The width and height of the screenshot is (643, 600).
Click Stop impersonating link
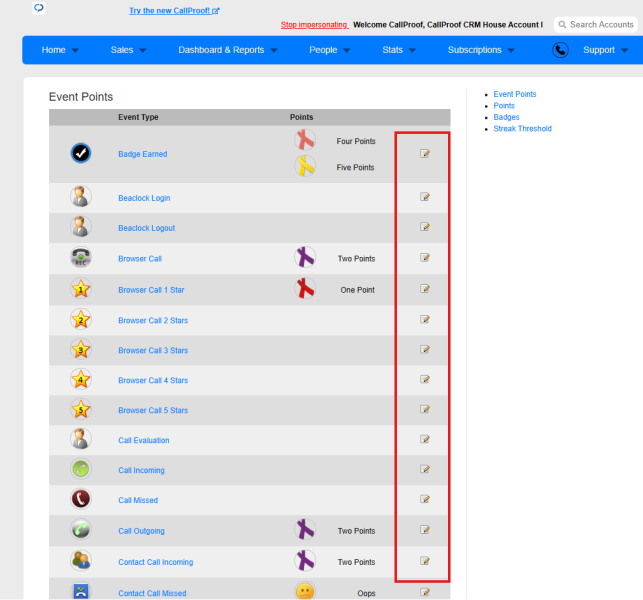coord(315,25)
